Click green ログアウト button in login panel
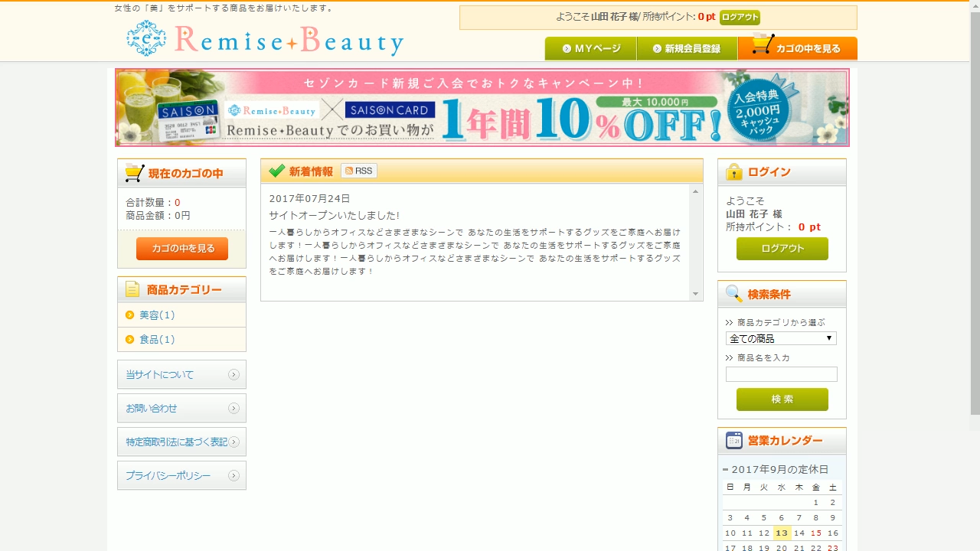This screenshot has width=980, height=551. pyautogui.click(x=782, y=249)
